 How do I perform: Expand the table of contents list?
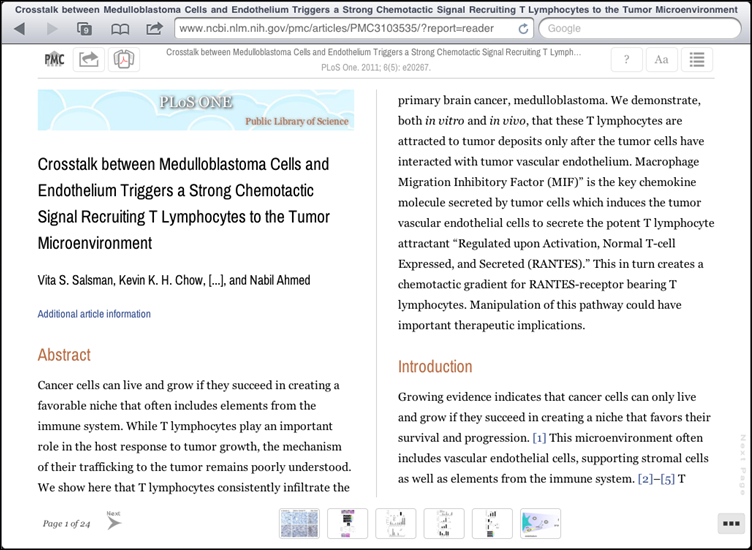pos(697,60)
